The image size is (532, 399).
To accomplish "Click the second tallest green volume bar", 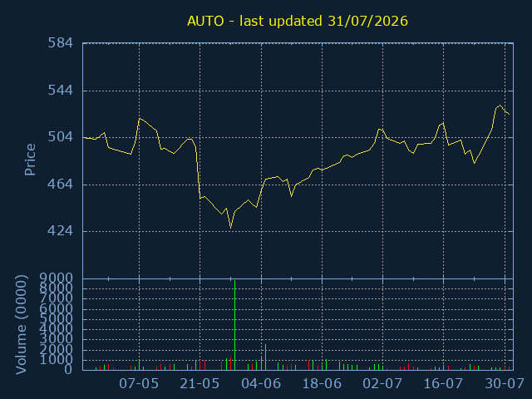I will (266, 357).
